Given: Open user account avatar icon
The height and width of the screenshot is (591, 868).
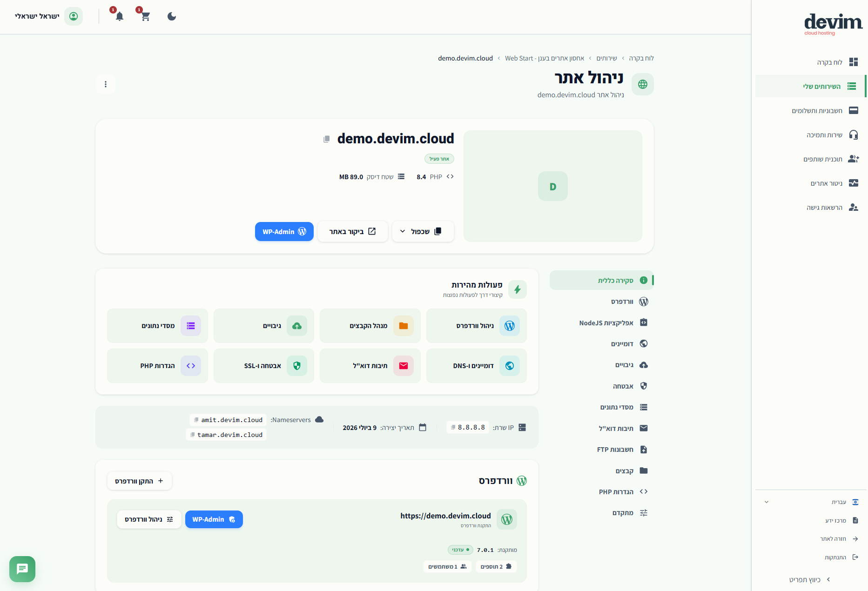Looking at the screenshot, I should (x=74, y=16).
